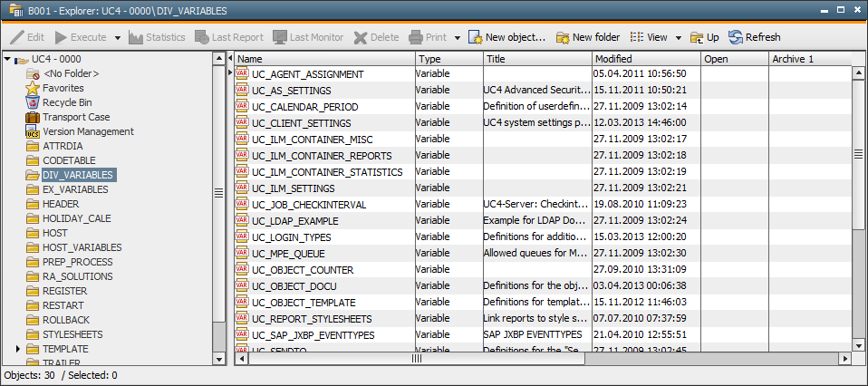Select UC_AGENT_ASSIGNMENT variable icon
868x386 pixels.
(x=242, y=73)
